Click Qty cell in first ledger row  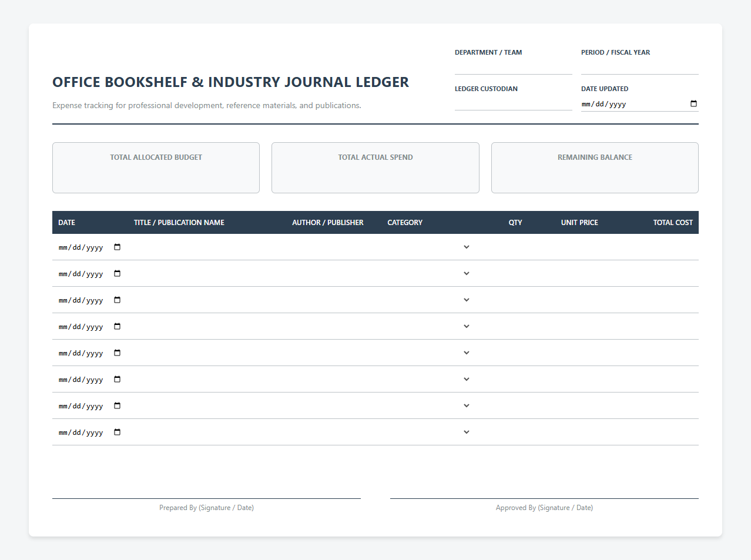coord(501,247)
